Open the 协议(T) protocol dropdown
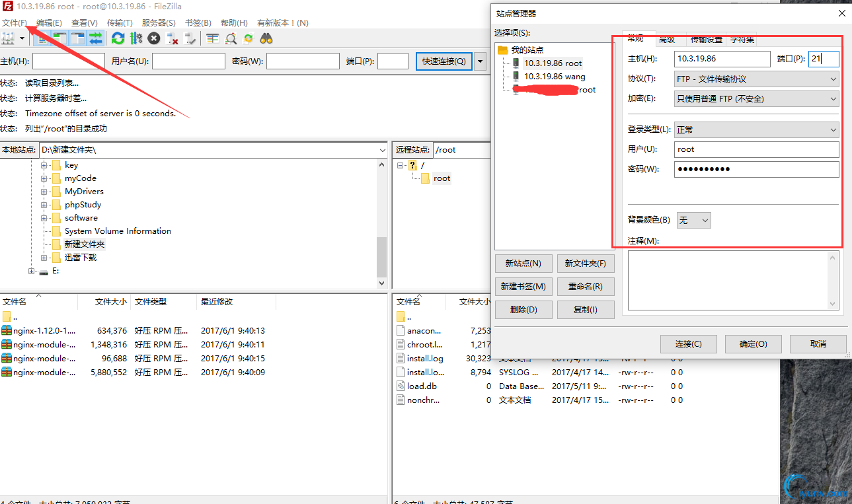 tap(757, 79)
